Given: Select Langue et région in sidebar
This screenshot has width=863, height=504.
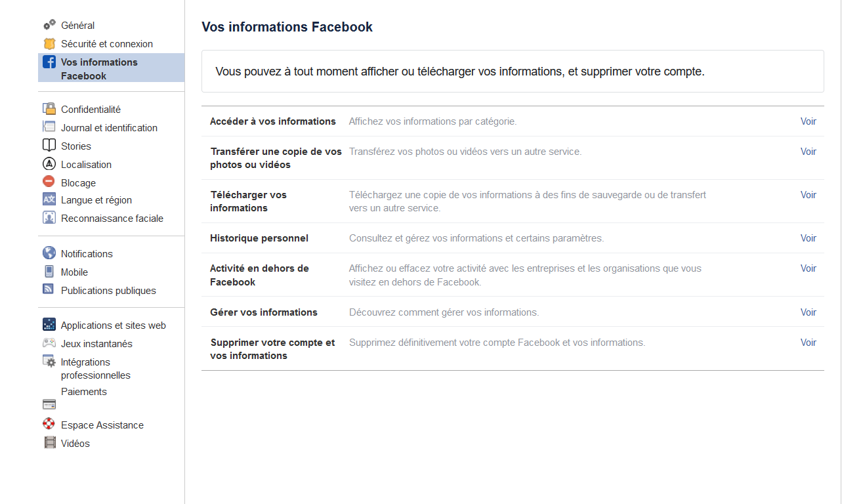Looking at the screenshot, I should point(96,200).
